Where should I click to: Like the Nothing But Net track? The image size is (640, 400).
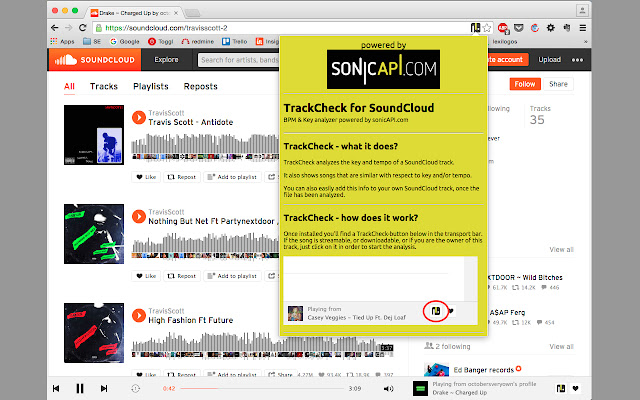pyautogui.click(x=146, y=276)
